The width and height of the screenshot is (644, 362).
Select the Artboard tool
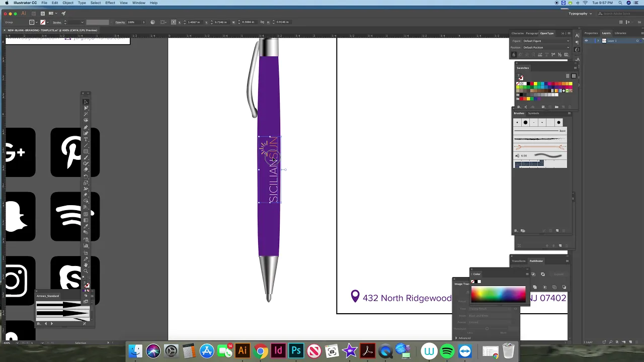86,253
